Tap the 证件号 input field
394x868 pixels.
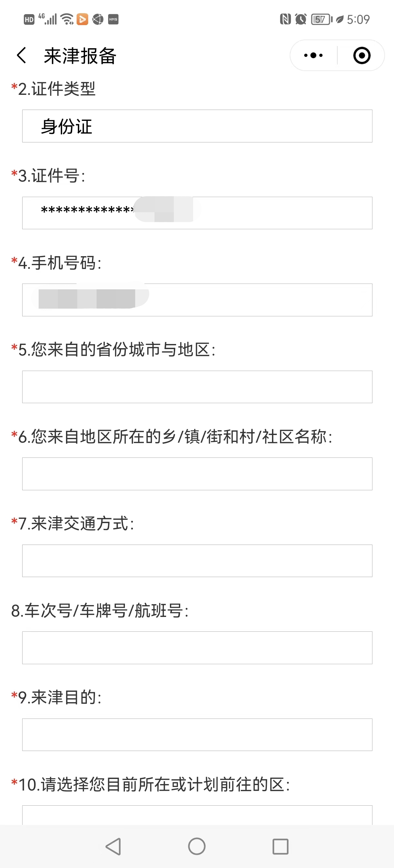point(197,213)
